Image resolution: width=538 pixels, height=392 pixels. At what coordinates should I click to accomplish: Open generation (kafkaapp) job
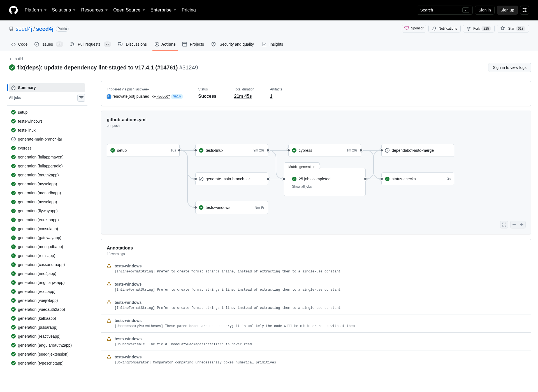point(47,318)
